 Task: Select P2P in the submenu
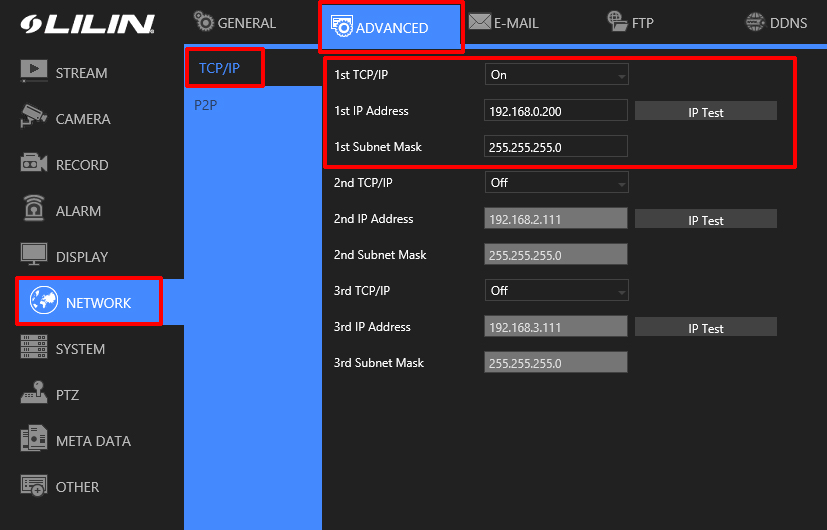pos(206,106)
